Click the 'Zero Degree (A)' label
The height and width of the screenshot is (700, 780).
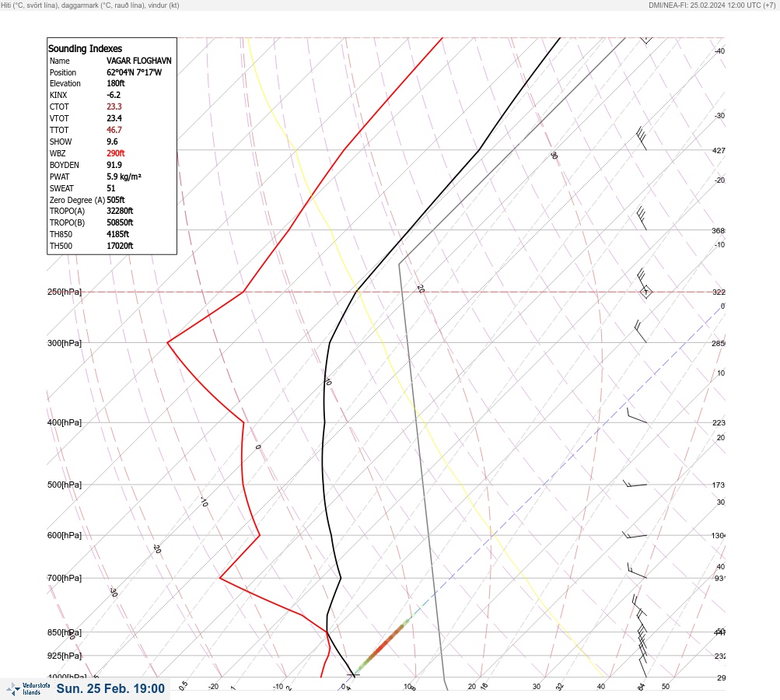click(77, 200)
